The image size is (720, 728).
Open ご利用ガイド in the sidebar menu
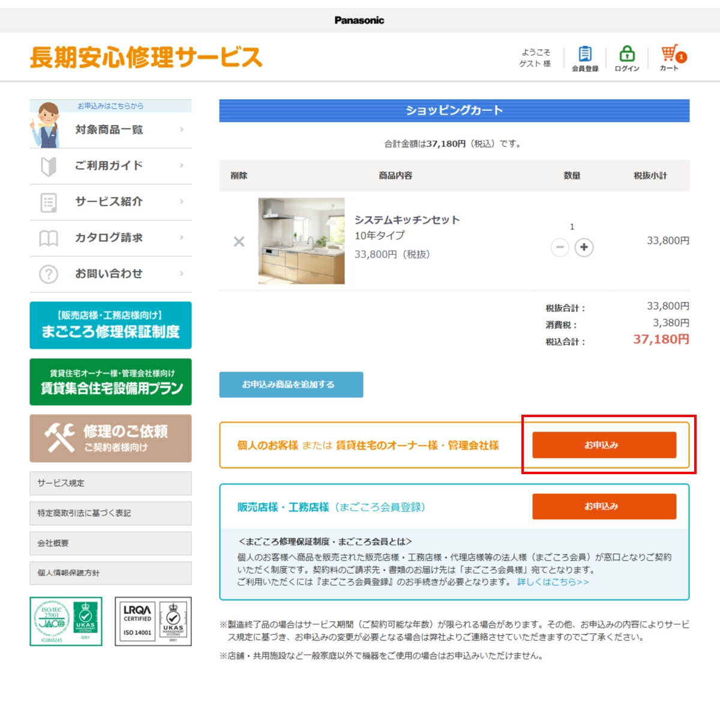[x=109, y=166]
